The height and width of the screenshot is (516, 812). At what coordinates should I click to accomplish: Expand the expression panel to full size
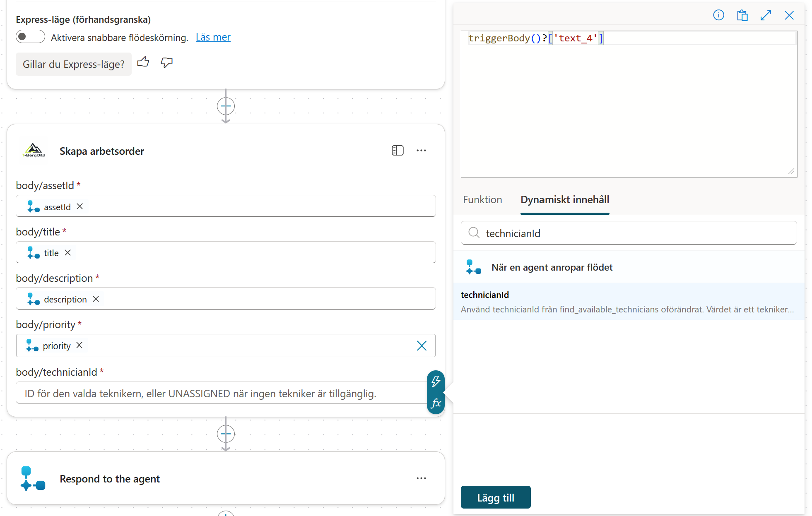click(x=766, y=15)
